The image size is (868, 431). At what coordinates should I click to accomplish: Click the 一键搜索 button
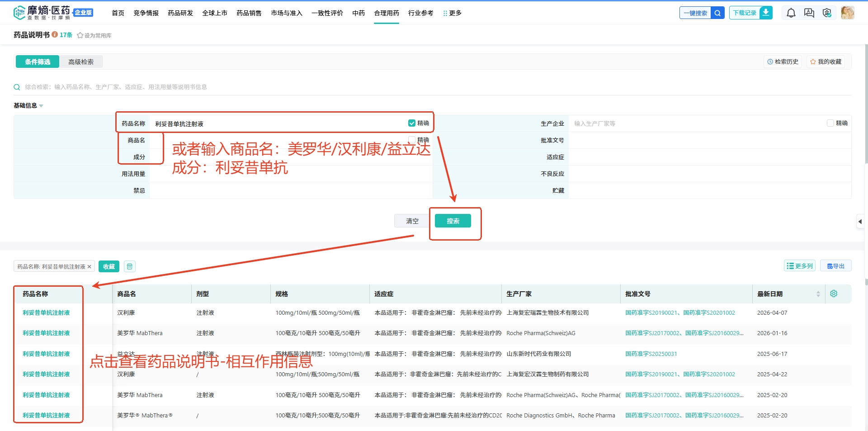pos(695,13)
